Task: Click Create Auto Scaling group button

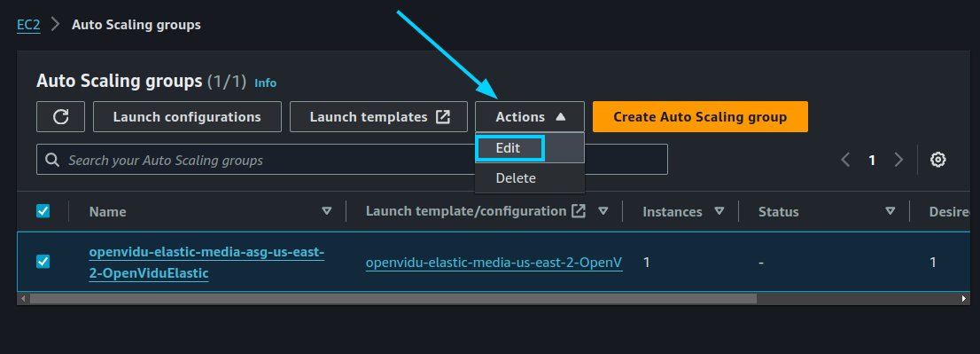Action: (x=700, y=117)
